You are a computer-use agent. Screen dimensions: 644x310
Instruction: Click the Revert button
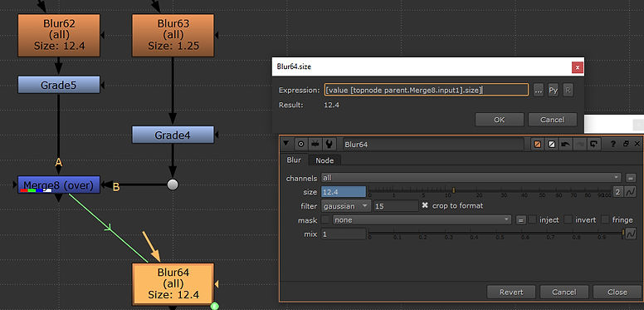[x=511, y=292]
